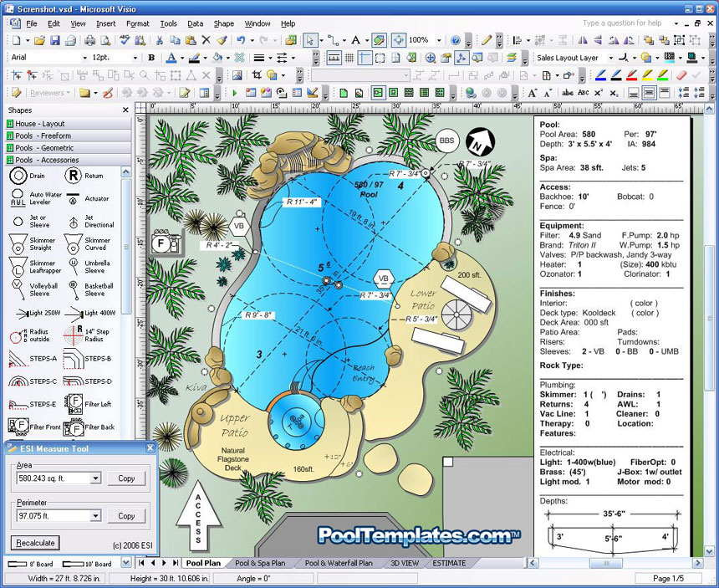The width and height of the screenshot is (719, 588).
Task: Select the Connector tool icon
Action: 333,41
